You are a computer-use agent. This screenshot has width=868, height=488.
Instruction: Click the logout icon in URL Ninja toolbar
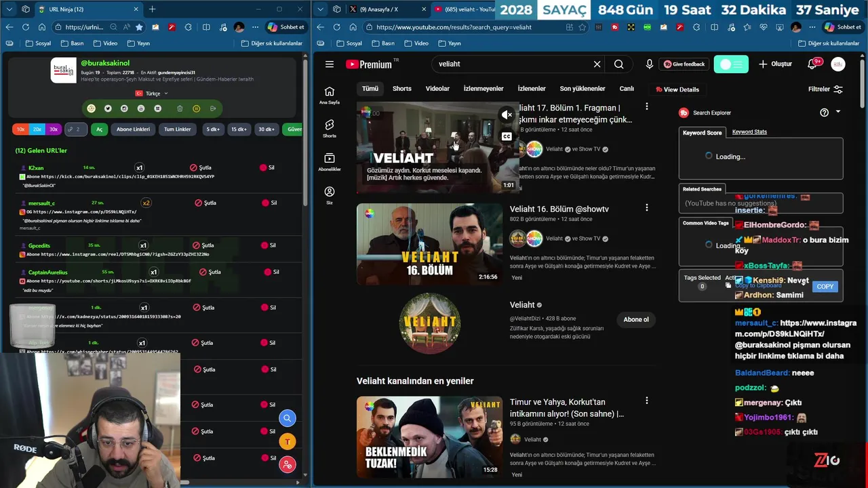pos(213,108)
